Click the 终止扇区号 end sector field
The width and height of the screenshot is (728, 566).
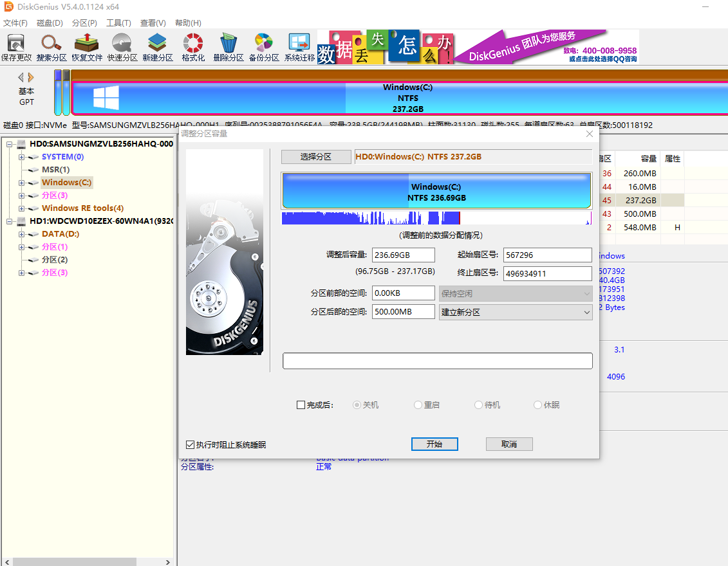click(547, 274)
